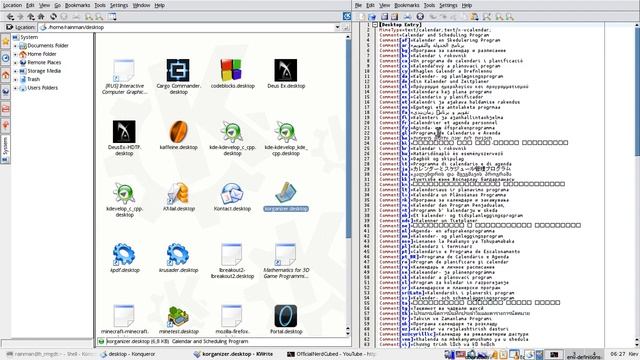
Task: Expand Remote Places tree node
Action: 16,62
